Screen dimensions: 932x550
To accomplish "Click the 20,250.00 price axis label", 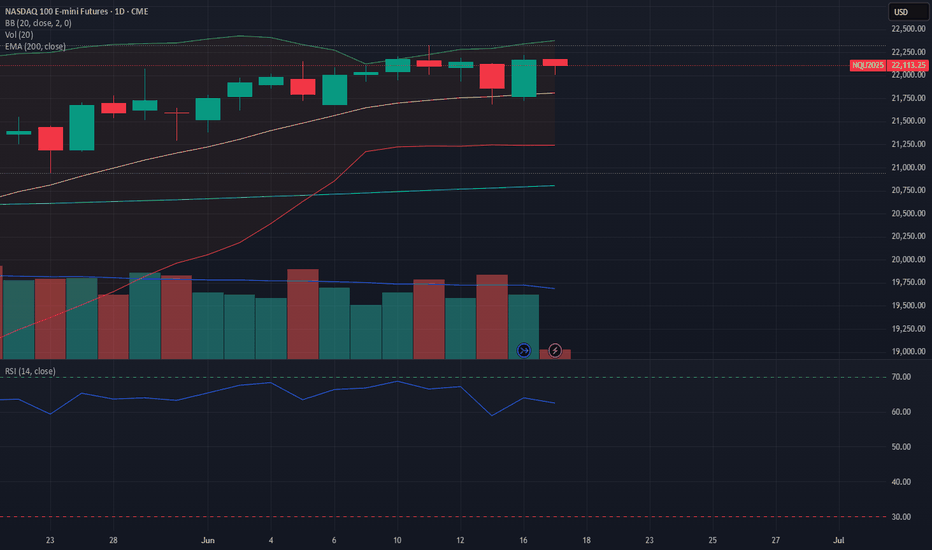I will 908,236.
